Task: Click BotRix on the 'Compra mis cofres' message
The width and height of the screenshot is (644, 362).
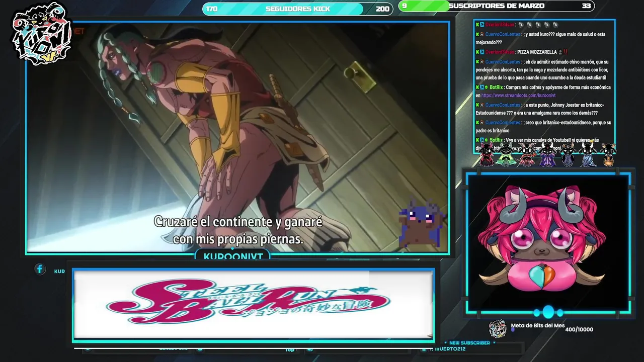Action: click(496, 87)
